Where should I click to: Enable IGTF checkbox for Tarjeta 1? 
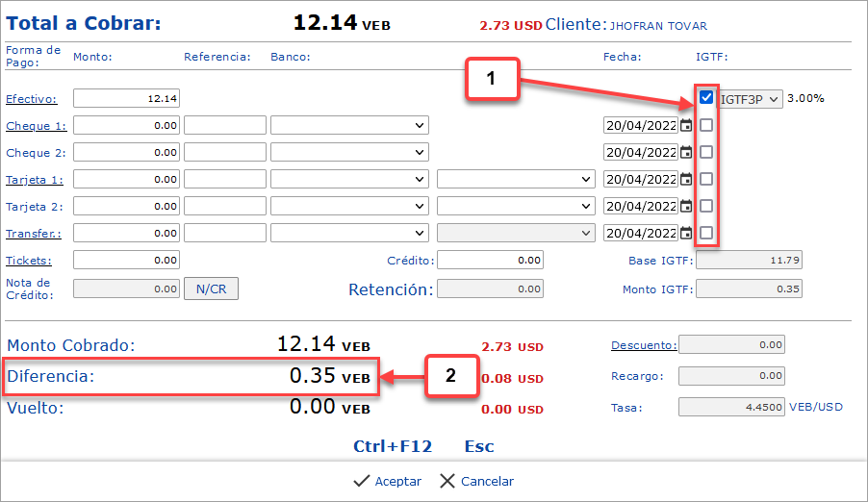705,179
